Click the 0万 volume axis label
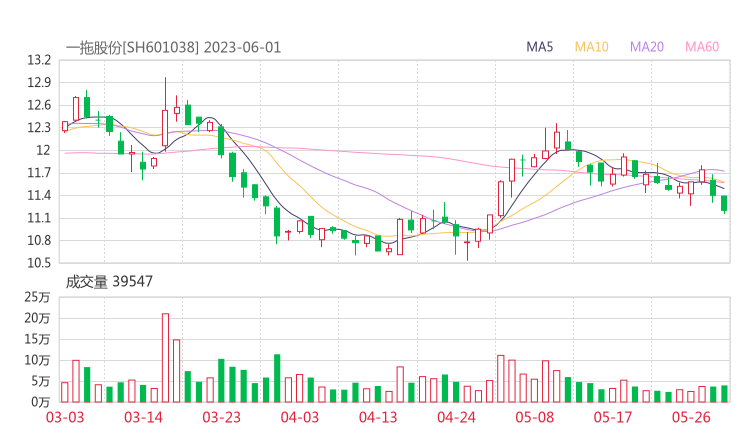This screenshot has height=440, width=740. point(41,402)
